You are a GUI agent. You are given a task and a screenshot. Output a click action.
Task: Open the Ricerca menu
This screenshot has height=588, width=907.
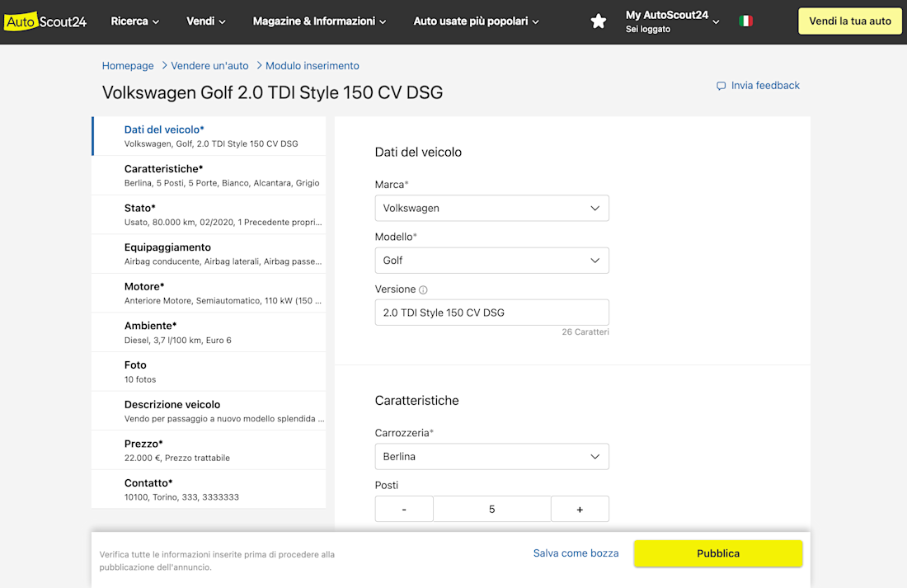coord(135,21)
